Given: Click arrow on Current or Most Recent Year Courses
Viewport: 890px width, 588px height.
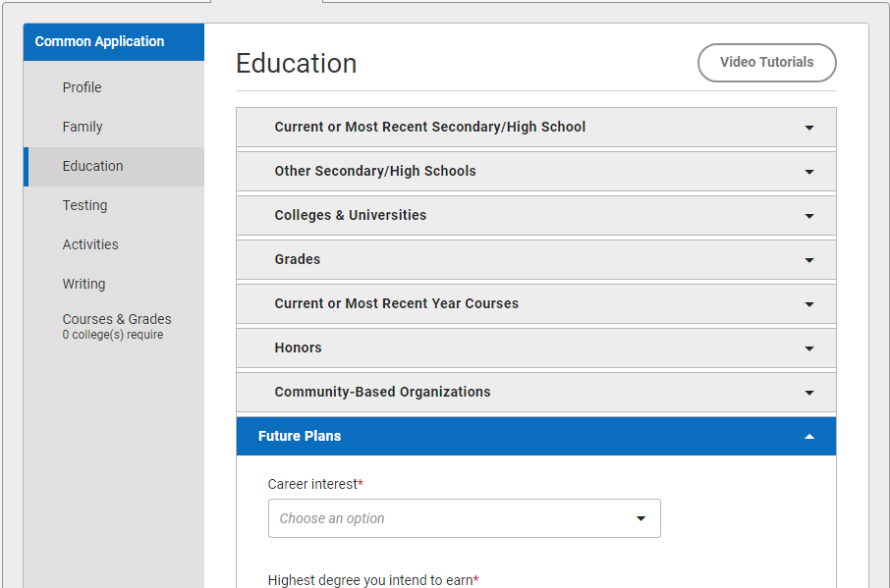Looking at the screenshot, I should (x=809, y=304).
